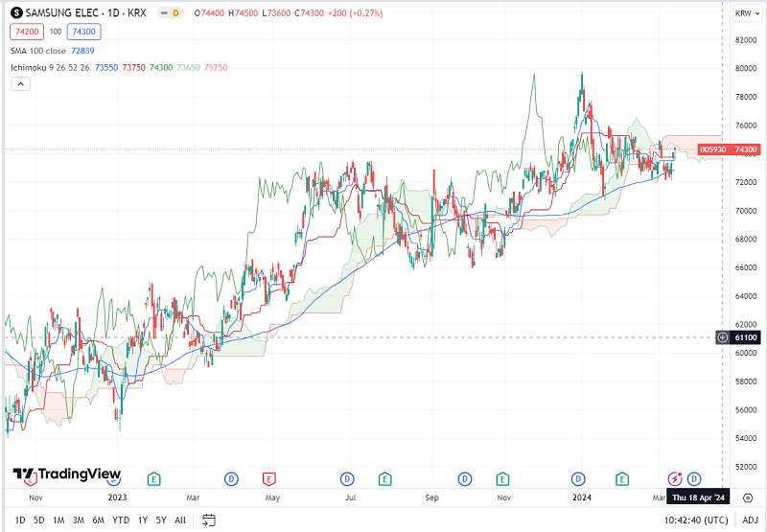The width and height of the screenshot is (767, 532).
Task: Select the YTD time range
Action: 121,520
